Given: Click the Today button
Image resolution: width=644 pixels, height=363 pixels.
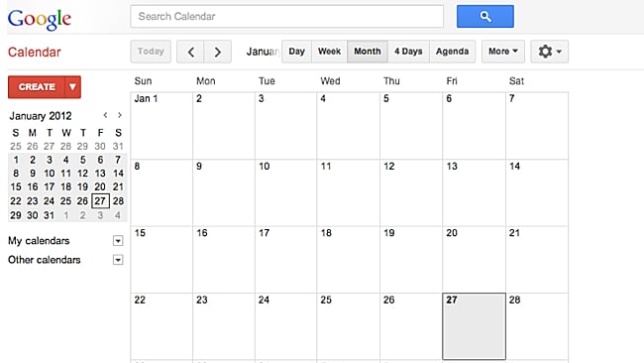Looking at the screenshot, I should click(151, 52).
